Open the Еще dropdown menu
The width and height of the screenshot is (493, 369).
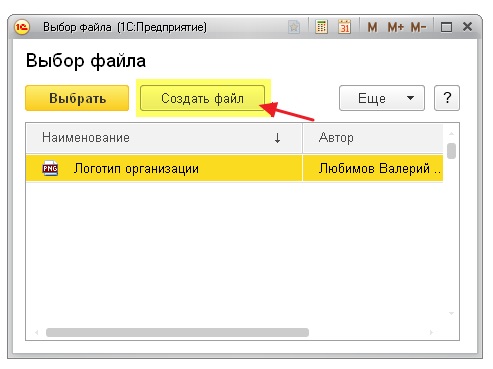click(382, 98)
